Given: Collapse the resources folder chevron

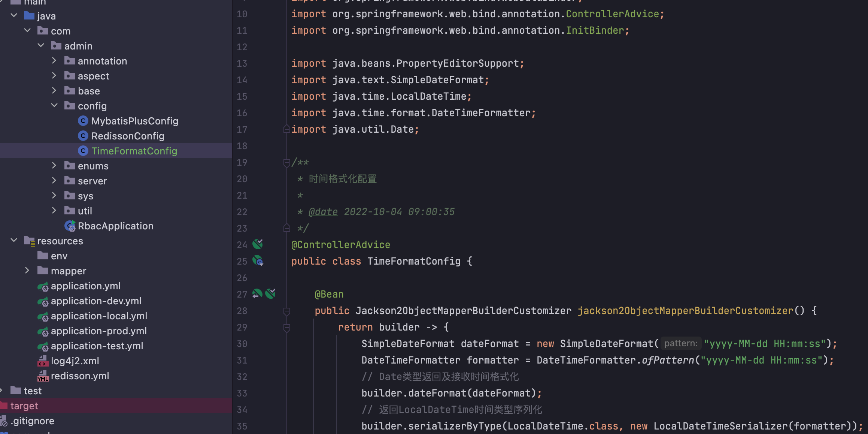Looking at the screenshot, I should [x=14, y=241].
